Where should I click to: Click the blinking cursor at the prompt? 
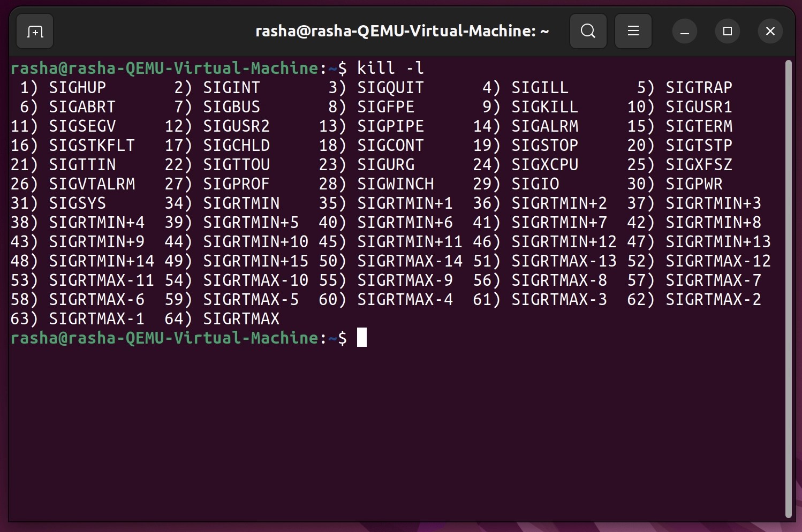click(362, 337)
